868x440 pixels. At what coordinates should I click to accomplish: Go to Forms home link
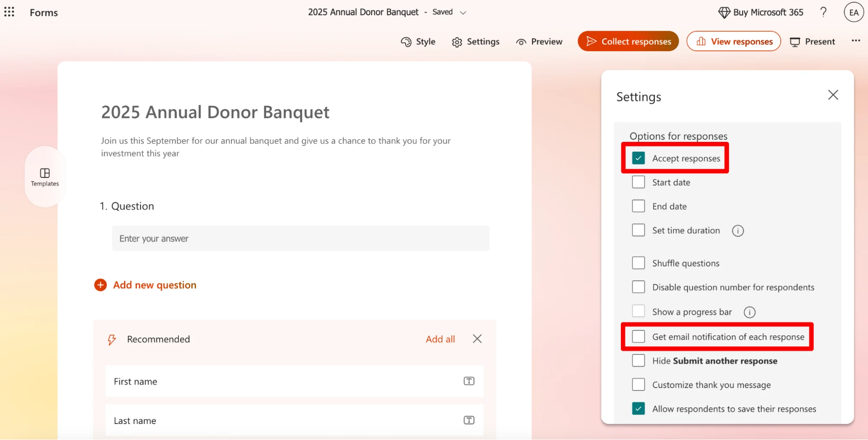point(43,13)
